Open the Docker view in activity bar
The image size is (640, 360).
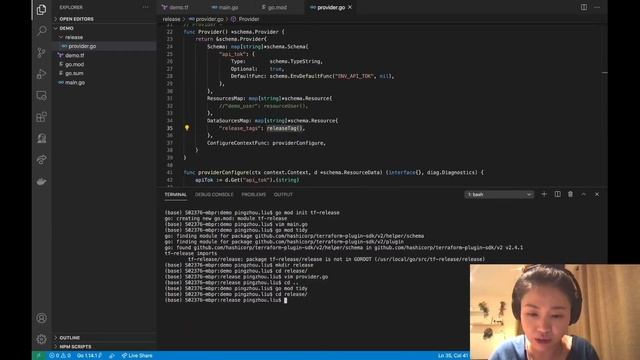coord(41,181)
